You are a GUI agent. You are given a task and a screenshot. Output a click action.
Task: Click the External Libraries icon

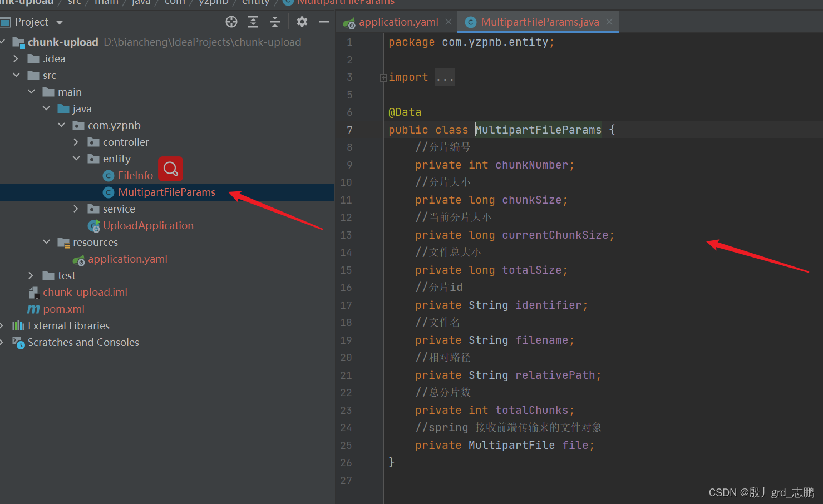[x=18, y=325]
